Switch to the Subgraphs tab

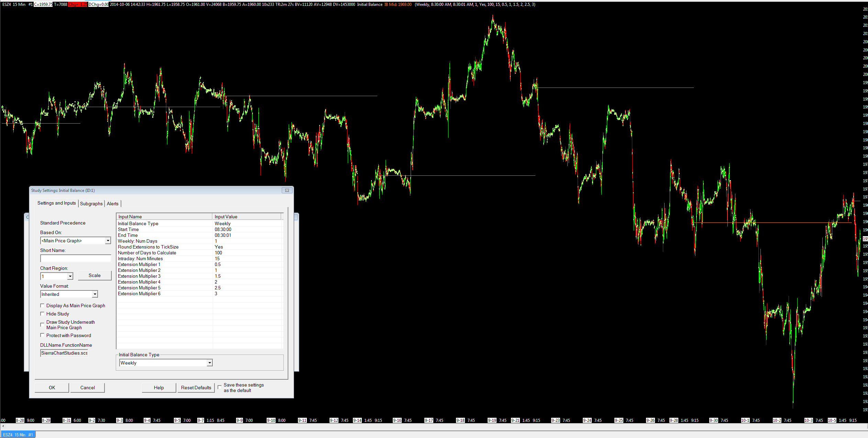[91, 204]
